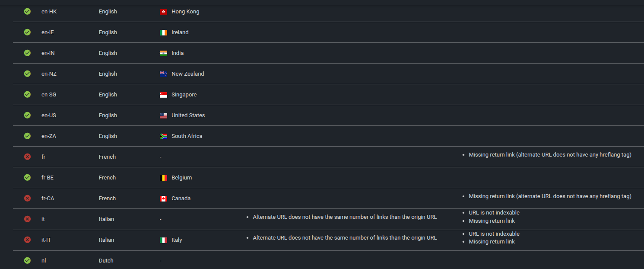Click the Dutch language cell for nl
Viewport: 644px width, 269px height.
click(x=106, y=261)
